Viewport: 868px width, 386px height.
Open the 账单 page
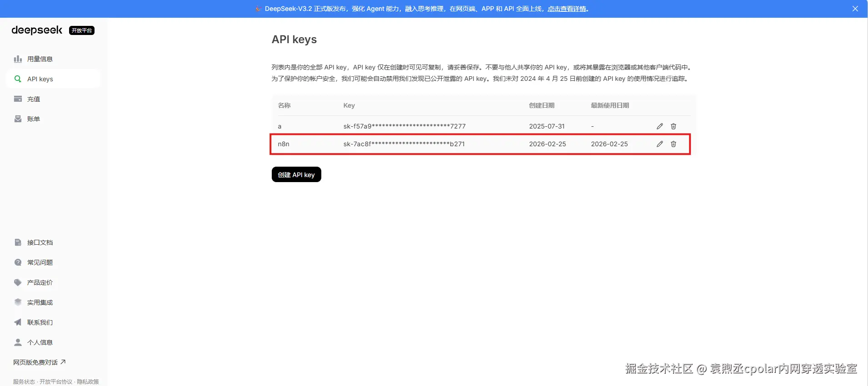pos(53,119)
